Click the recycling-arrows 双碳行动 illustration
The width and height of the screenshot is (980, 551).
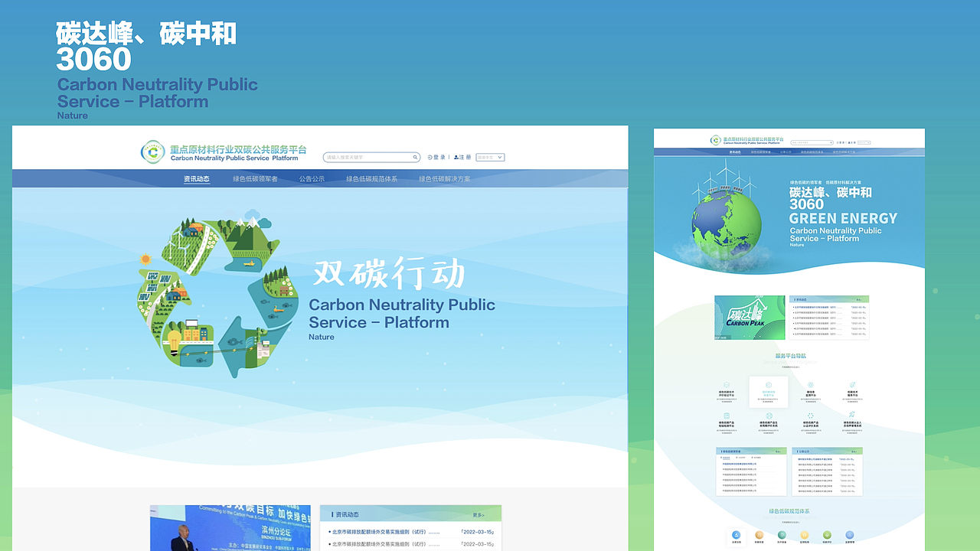(217, 294)
